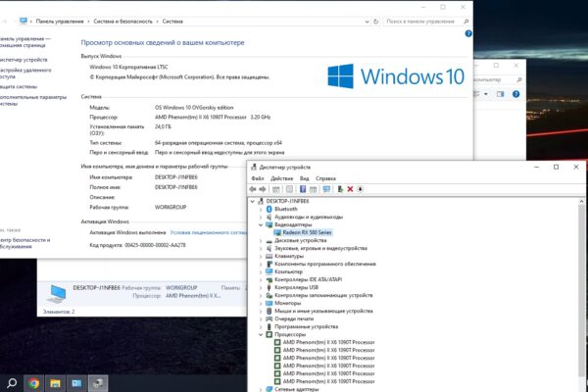Expand Компоненты программного обеспечения category
Image resolution: width=588 pixels, height=392 pixels.
(261, 264)
